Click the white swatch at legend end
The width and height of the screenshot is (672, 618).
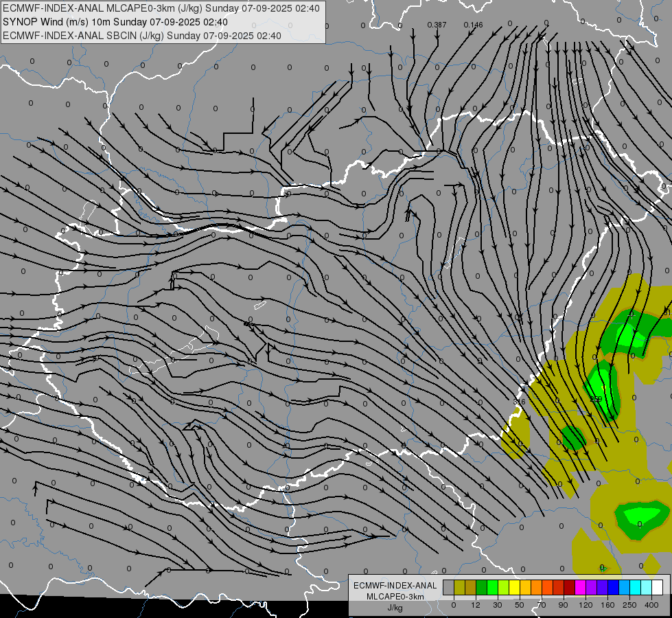pos(658,588)
